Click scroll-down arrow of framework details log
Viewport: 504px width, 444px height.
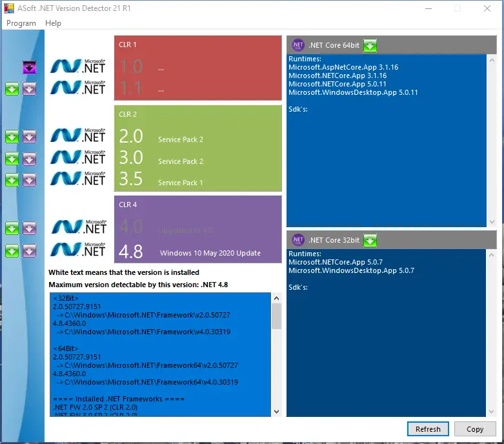(276, 411)
